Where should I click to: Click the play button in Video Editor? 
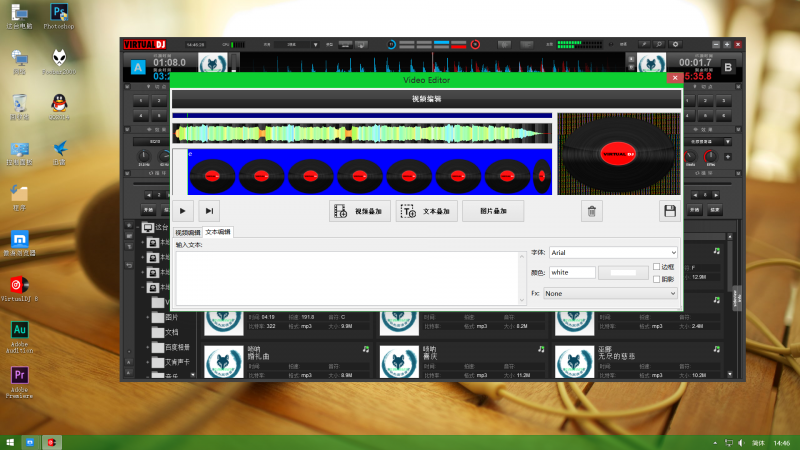[x=183, y=211]
